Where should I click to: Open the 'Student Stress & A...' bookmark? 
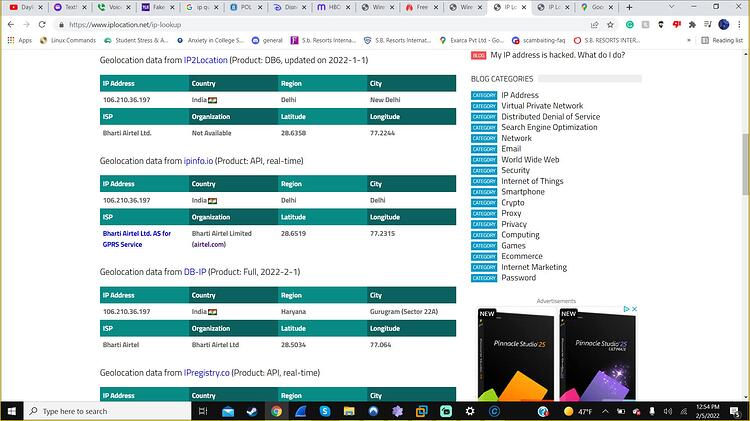point(136,40)
